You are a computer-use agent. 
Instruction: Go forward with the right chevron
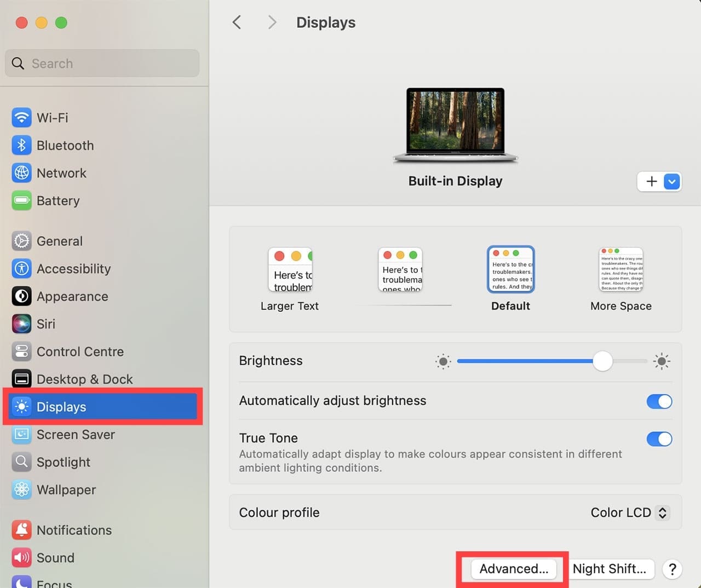(x=272, y=22)
